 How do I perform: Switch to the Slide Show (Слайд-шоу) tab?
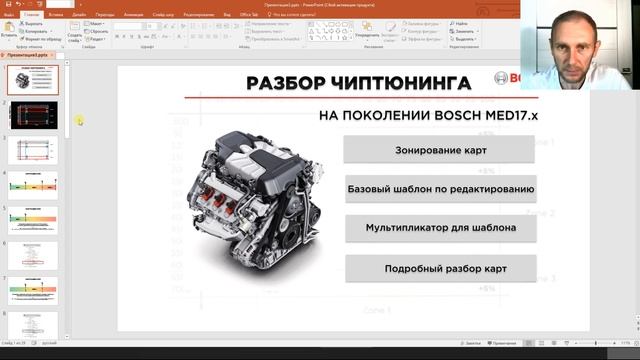point(163,15)
